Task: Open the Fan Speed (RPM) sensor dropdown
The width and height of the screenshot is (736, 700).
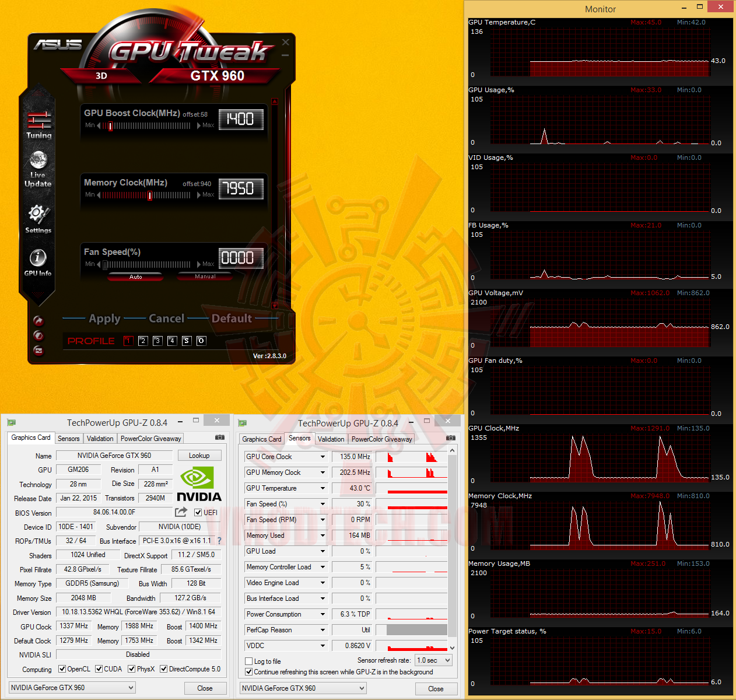Action: tap(323, 520)
